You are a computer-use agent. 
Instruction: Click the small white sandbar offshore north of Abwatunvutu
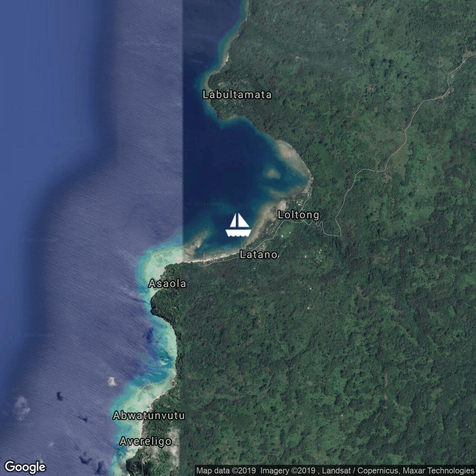[x=111, y=381]
